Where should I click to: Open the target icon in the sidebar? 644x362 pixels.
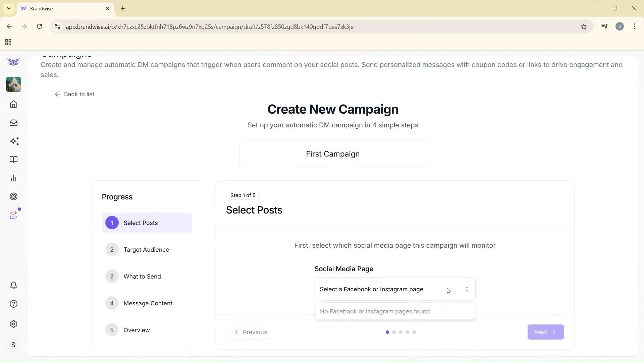pyautogui.click(x=13, y=196)
